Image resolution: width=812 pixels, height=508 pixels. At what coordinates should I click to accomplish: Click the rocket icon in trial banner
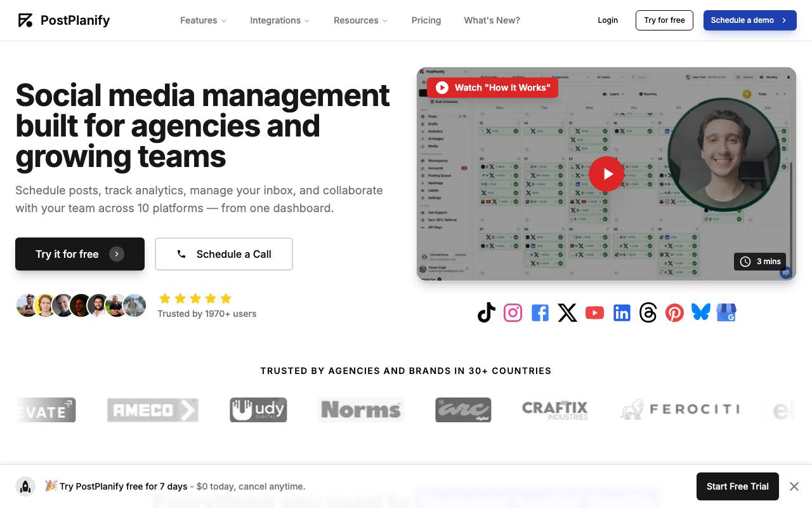click(25, 486)
